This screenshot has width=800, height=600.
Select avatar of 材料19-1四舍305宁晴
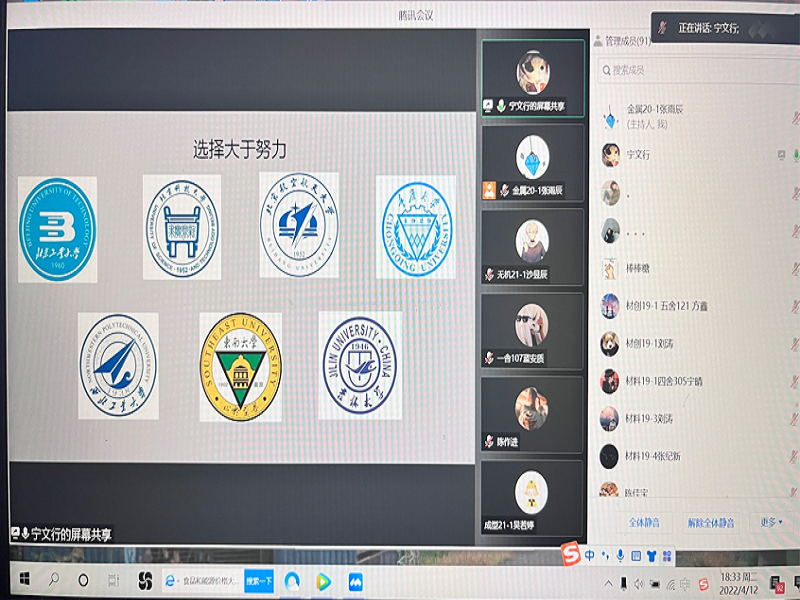tap(610, 381)
